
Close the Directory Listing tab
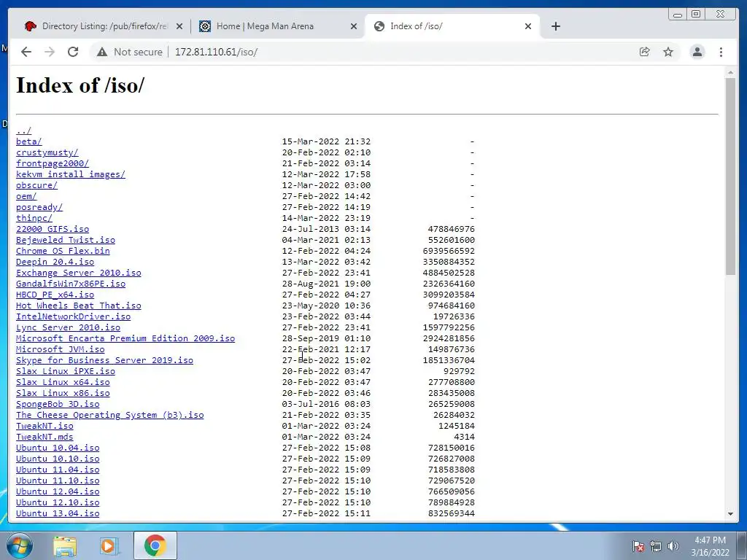[179, 26]
